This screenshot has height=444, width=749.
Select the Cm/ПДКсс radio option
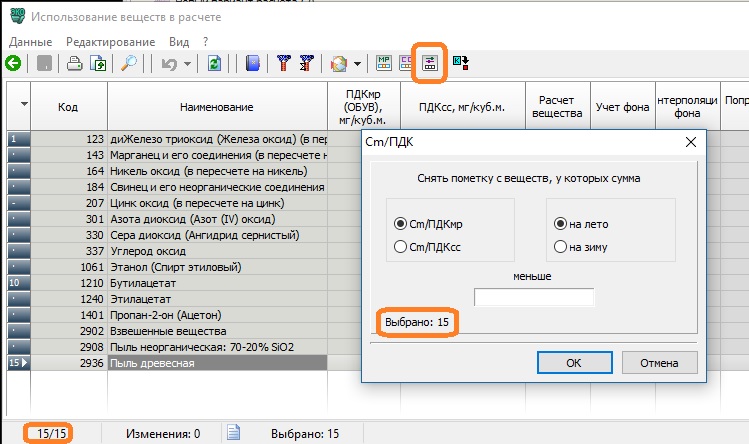click(401, 246)
